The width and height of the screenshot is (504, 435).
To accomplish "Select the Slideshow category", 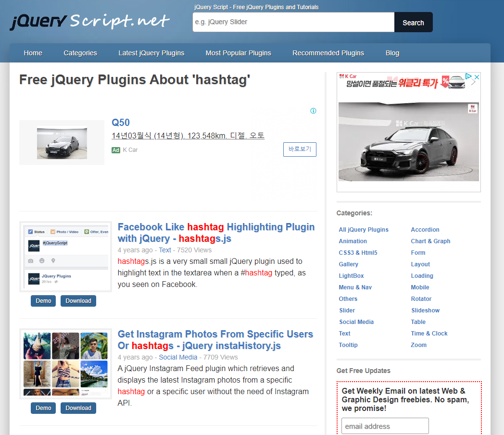I will [426, 311].
